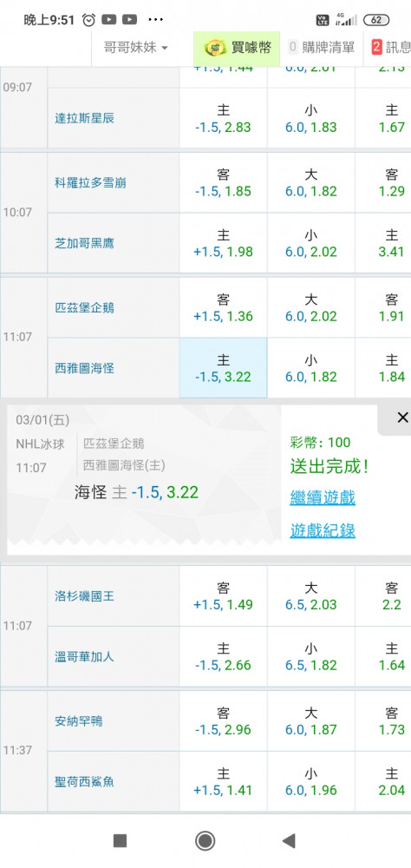Select 匹茲堡企鵝 客 +1.5, 1.36 odds
This screenshot has height=868, width=411.
click(x=223, y=308)
